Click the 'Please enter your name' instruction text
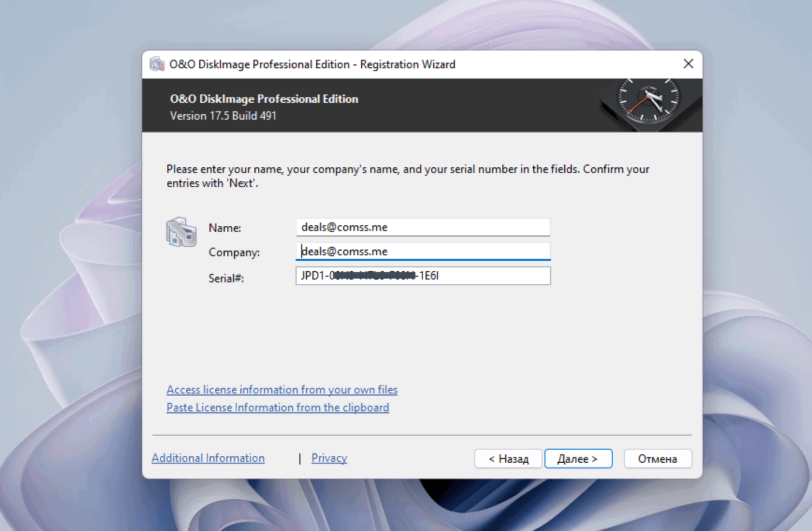This screenshot has height=531, width=812. click(408, 176)
